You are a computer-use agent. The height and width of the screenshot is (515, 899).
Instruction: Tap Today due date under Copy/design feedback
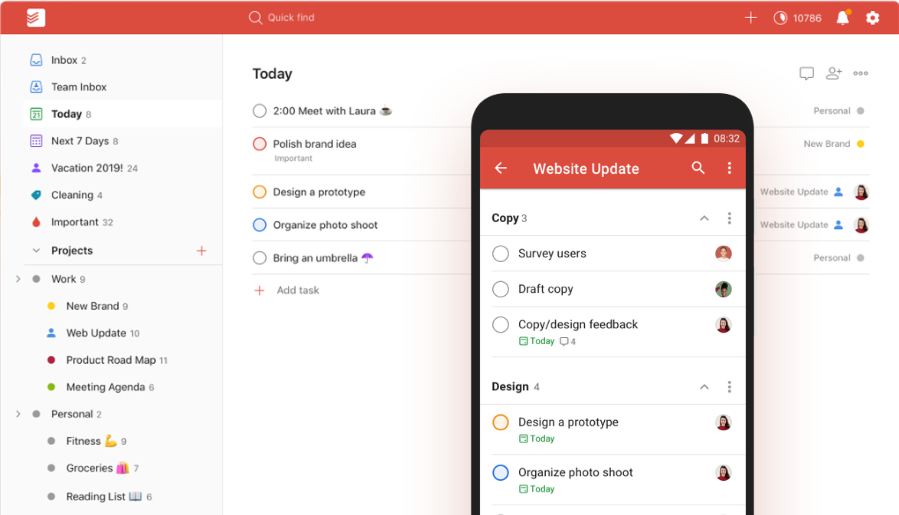537,341
